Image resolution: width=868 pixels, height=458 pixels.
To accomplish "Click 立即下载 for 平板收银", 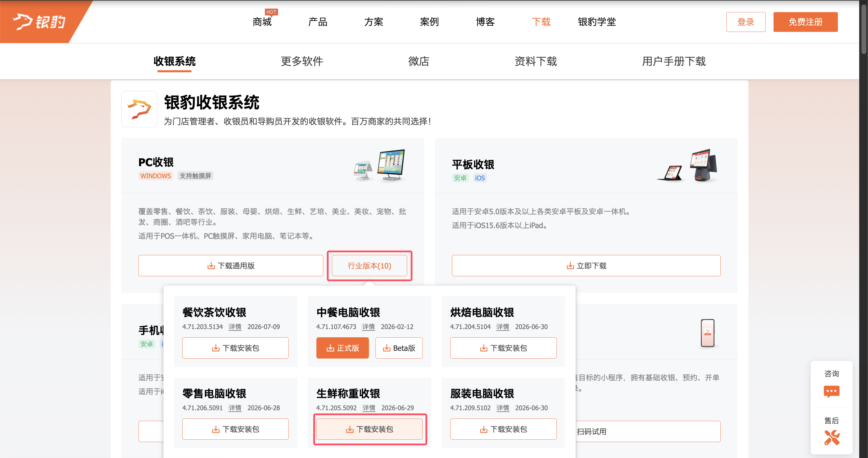I will tap(586, 266).
